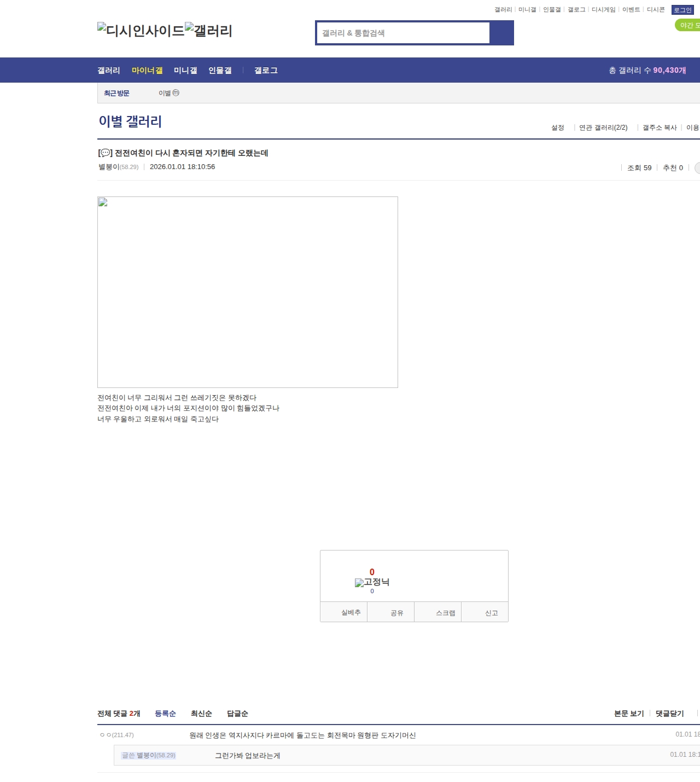Click the 고정닉 recommend icon
Screen dimensions: 700x782
click(372, 582)
